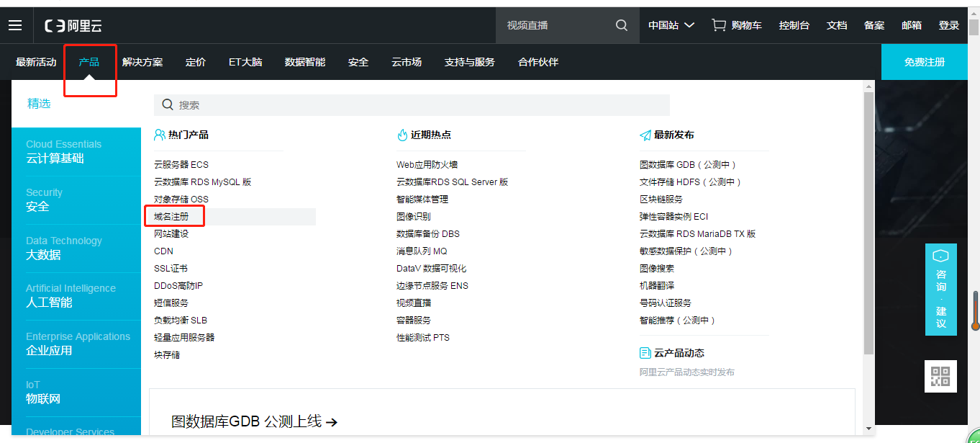Open 云数据库 RDS MySQL 版 link
Image resolution: width=980 pixels, height=443 pixels.
[x=203, y=182]
